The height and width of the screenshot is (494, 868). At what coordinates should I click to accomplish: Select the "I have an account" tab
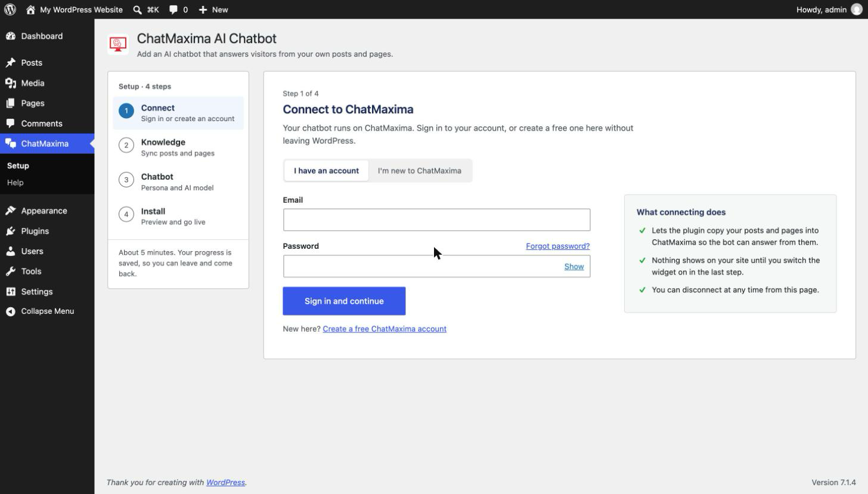coord(326,171)
